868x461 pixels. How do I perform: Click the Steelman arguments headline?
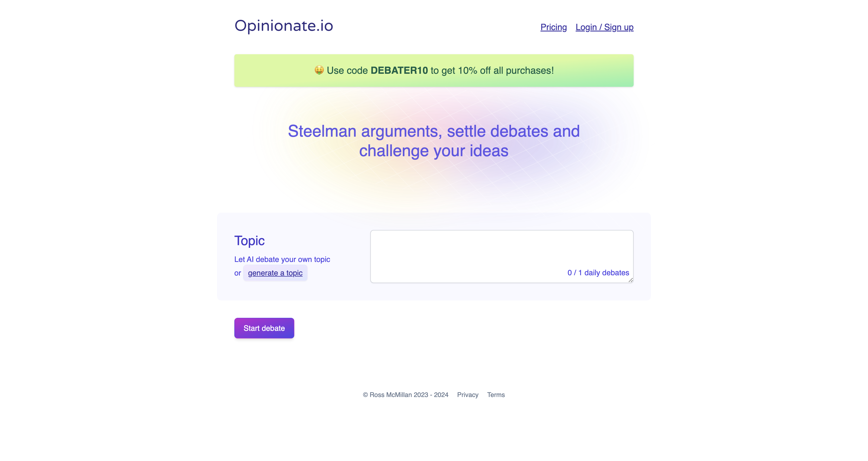(x=434, y=141)
